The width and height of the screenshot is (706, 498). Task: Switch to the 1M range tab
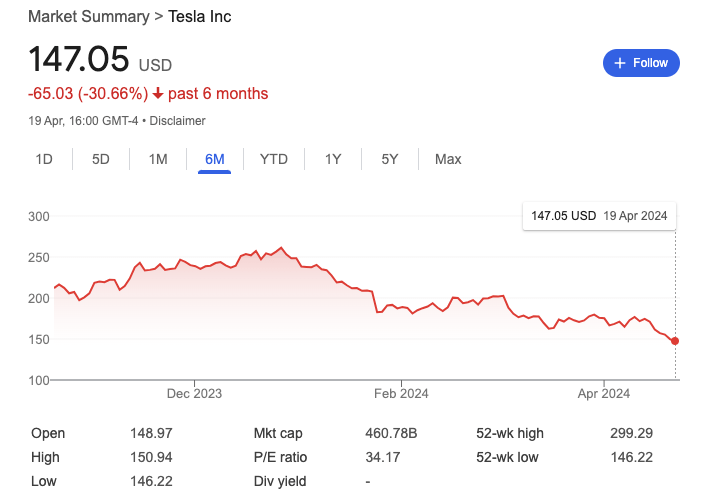(158, 159)
